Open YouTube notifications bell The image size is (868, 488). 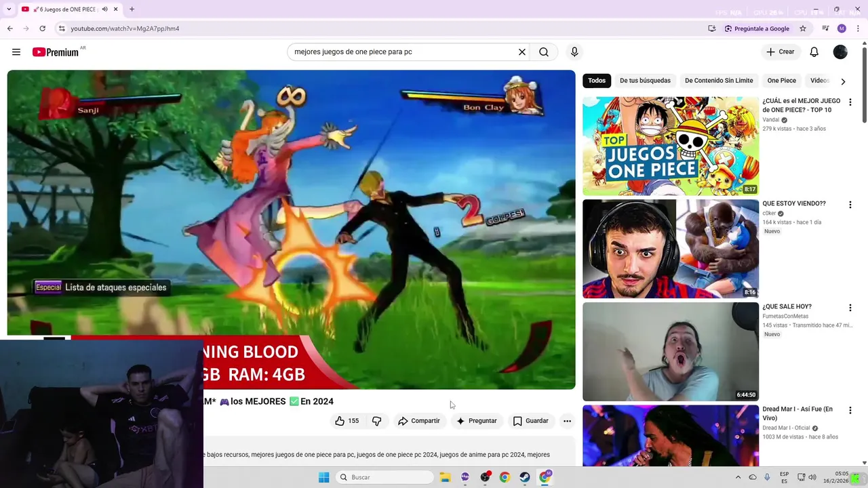click(x=814, y=52)
